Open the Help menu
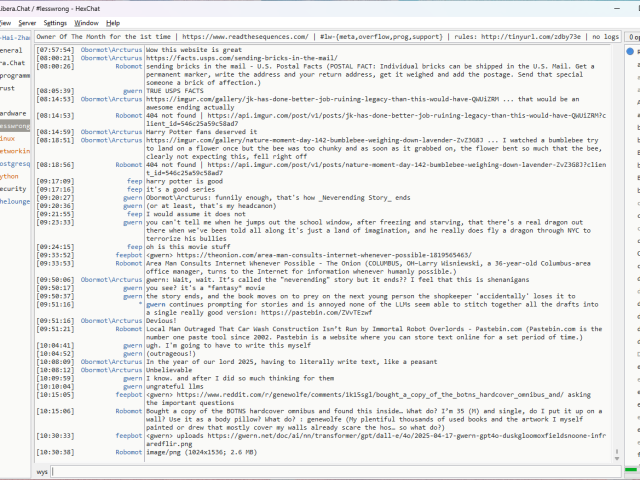Screen dimensions: 640x480 [x=113, y=22]
